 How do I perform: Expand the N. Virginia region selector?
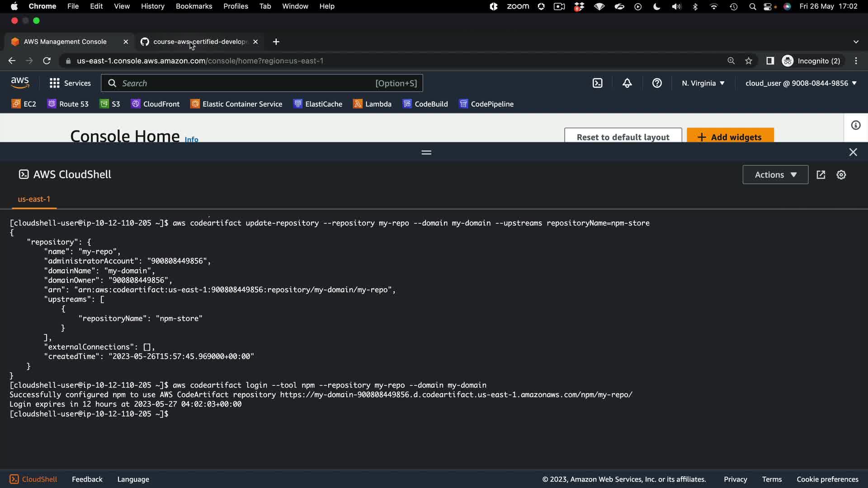point(703,83)
